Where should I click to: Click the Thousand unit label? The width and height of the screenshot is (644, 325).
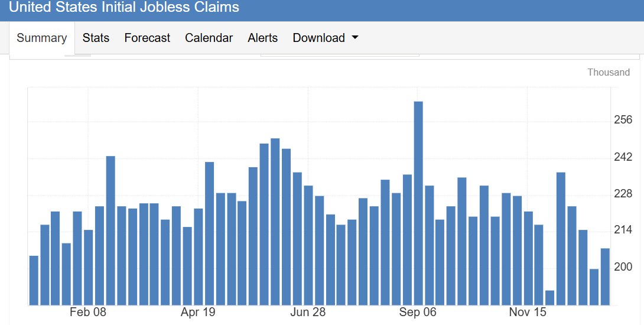[x=609, y=72]
